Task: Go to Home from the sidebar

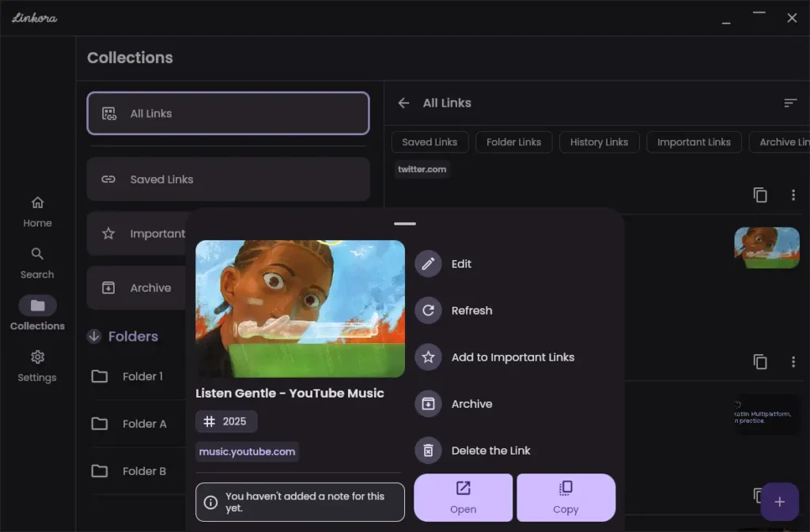Action: [36, 209]
